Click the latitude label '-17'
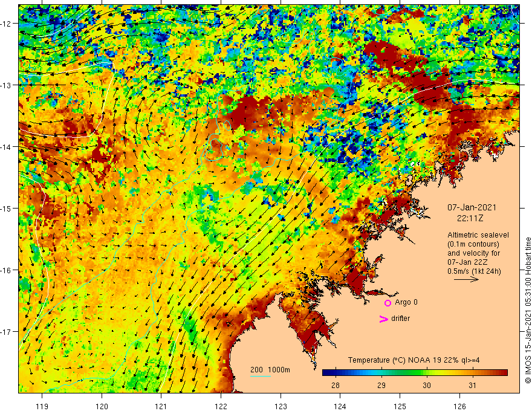Image resolution: width=532 pixels, height=411 pixels. [x=6, y=332]
